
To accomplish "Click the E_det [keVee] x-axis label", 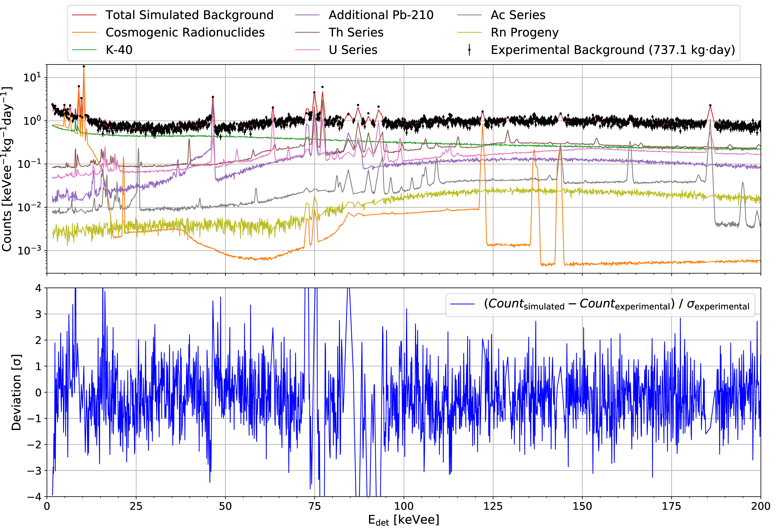I will (403, 520).
